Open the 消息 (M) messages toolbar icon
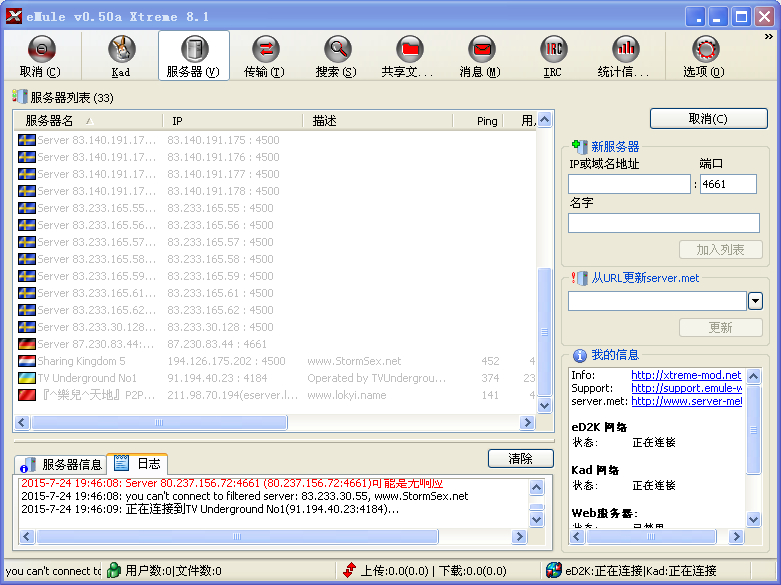781x585 pixels. click(x=481, y=49)
